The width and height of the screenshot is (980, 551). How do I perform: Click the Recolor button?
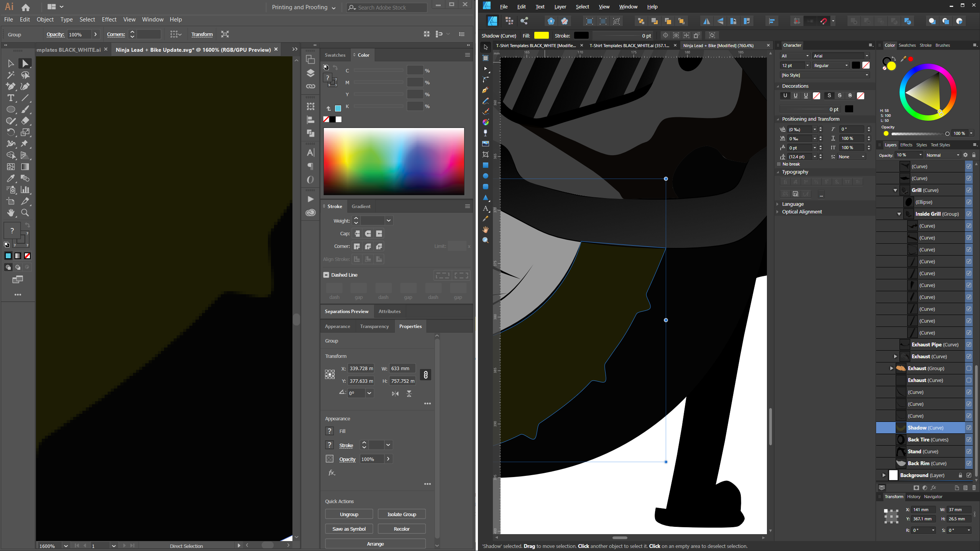(401, 529)
